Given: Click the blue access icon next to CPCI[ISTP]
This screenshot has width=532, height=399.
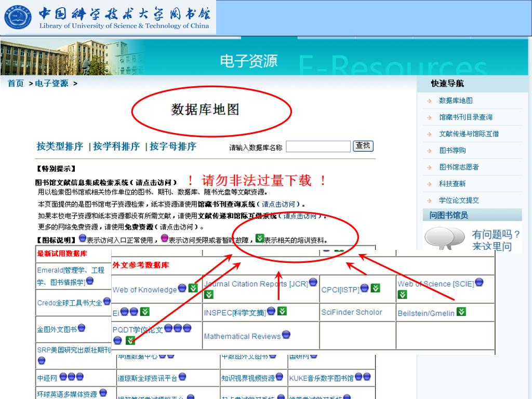Looking at the screenshot, I should [x=364, y=288].
